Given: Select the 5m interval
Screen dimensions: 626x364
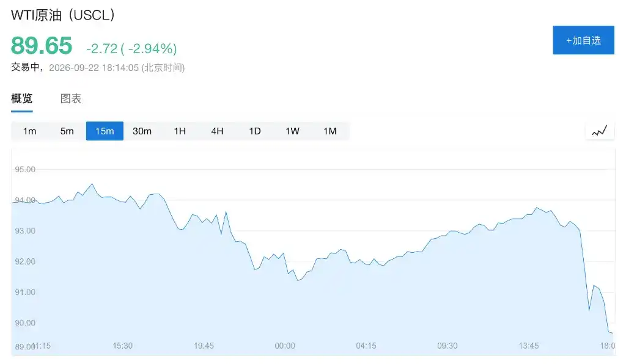Looking at the screenshot, I should click(67, 131).
